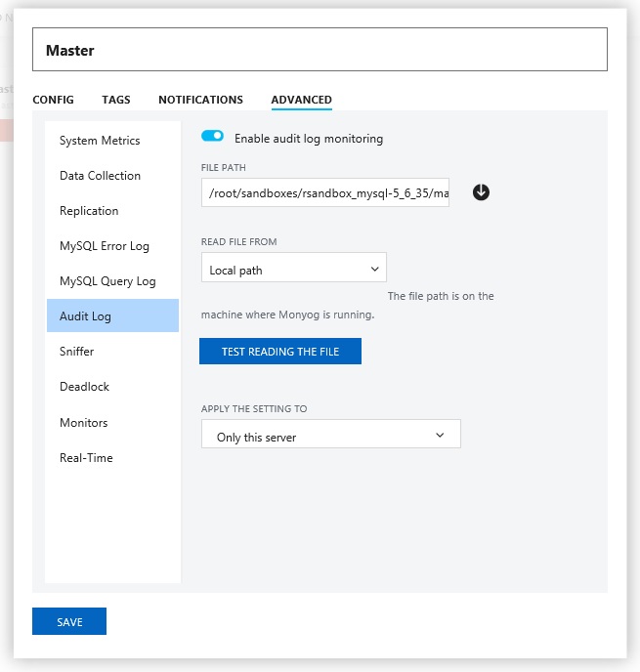This screenshot has height=672, width=640.
Task: Click the download arrow icon beside file path
Action: click(x=481, y=192)
